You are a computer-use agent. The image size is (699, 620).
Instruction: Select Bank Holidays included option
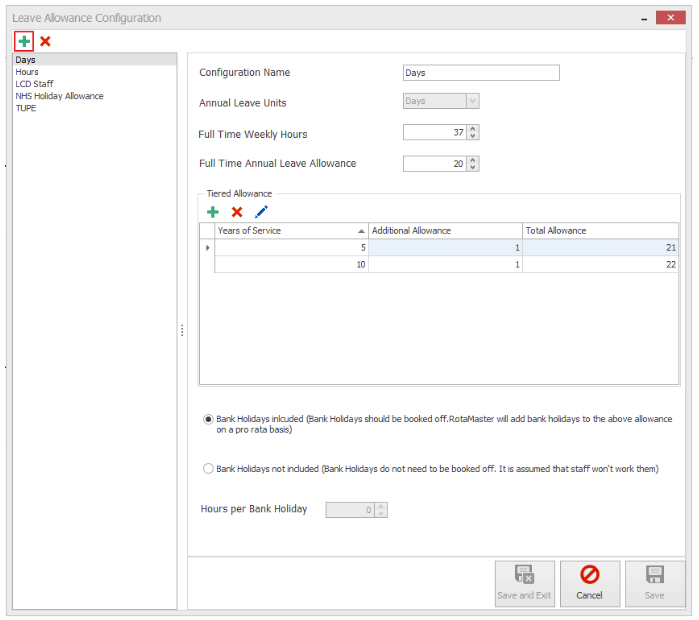click(x=208, y=419)
